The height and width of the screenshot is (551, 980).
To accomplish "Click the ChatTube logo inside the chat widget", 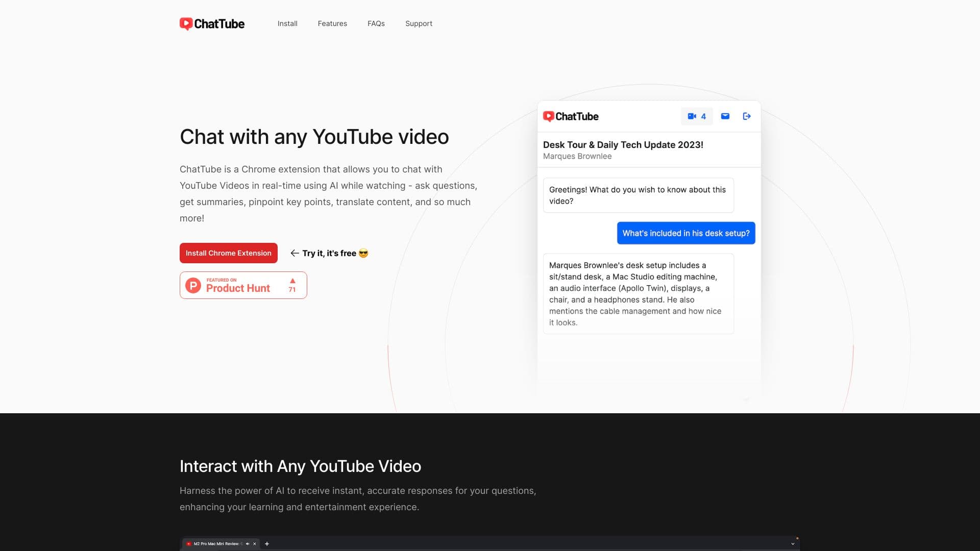I will 570,116.
